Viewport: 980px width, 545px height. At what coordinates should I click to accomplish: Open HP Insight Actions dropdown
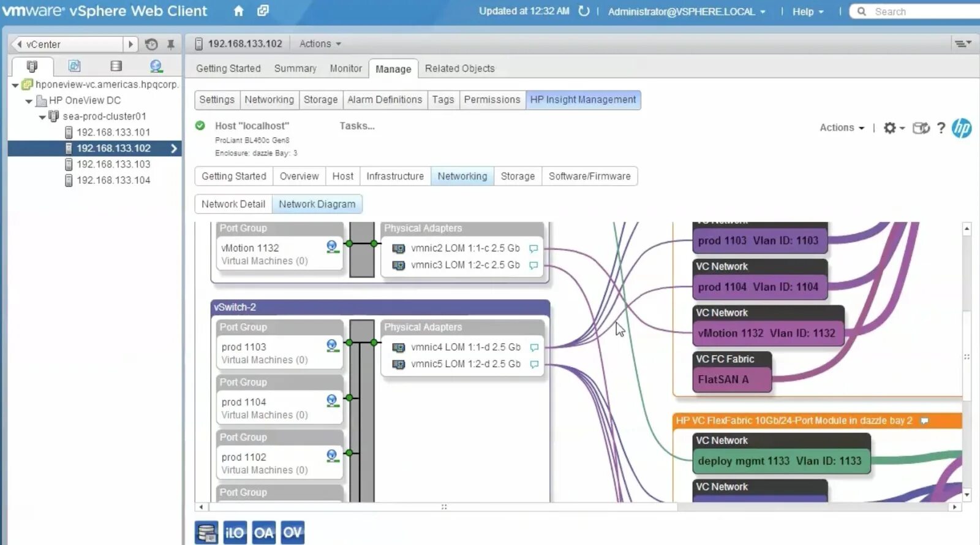click(842, 128)
